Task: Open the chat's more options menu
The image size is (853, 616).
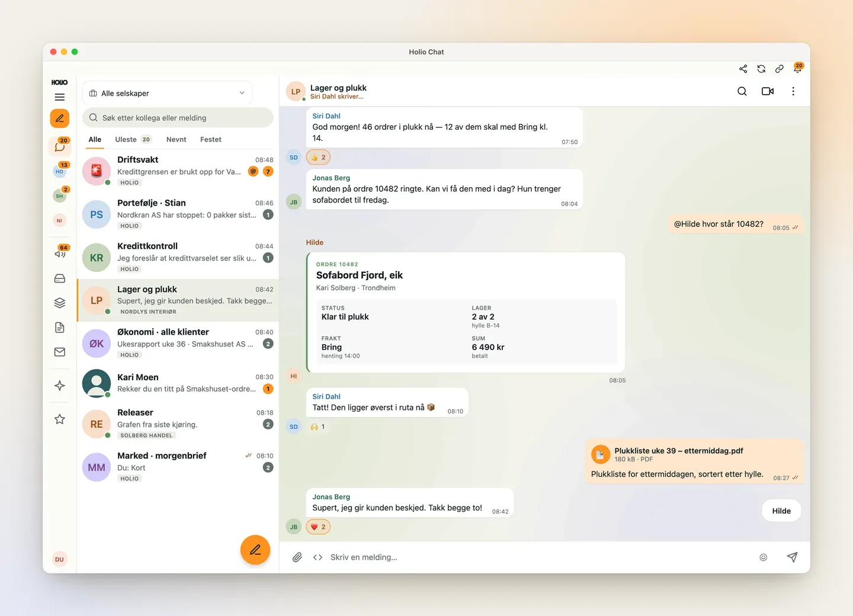Action: tap(793, 91)
